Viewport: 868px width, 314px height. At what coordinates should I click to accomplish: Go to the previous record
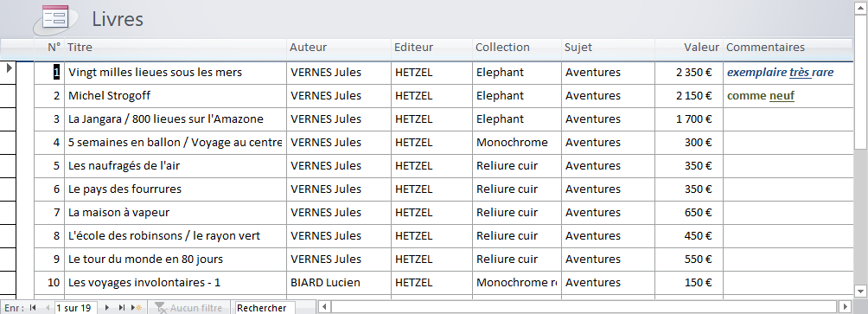pyautogui.click(x=47, y=308)
